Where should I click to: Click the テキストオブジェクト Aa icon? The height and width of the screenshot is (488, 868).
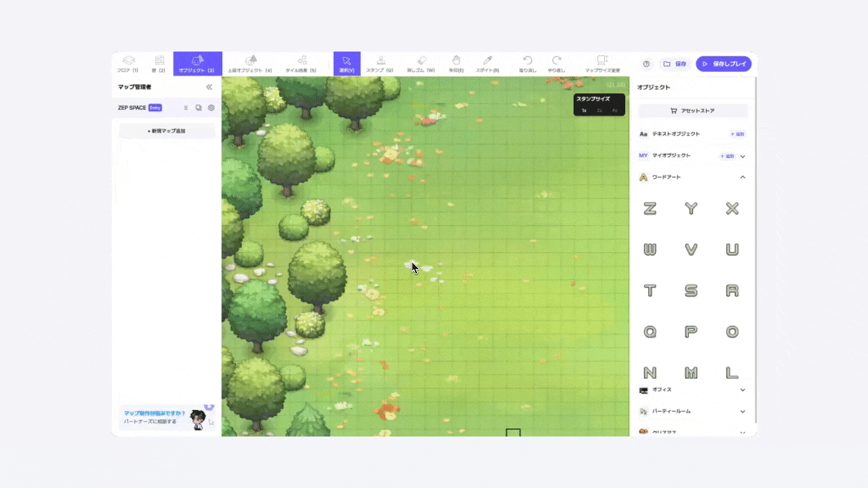click(x=644, y=134)
